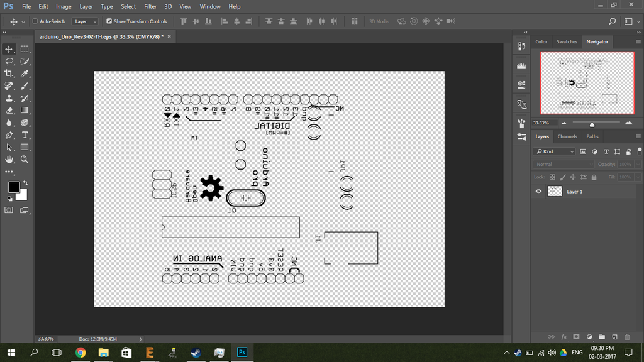The width and height of the screenshot is (644, 362).
Task: Toggle Quick Mask mode
Action: 9,210
